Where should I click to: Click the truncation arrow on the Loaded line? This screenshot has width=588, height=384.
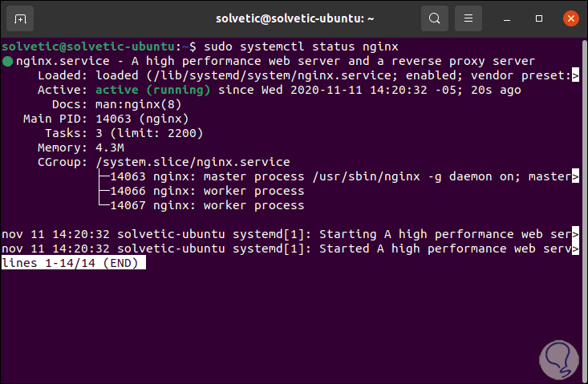[x=574, y=75]
